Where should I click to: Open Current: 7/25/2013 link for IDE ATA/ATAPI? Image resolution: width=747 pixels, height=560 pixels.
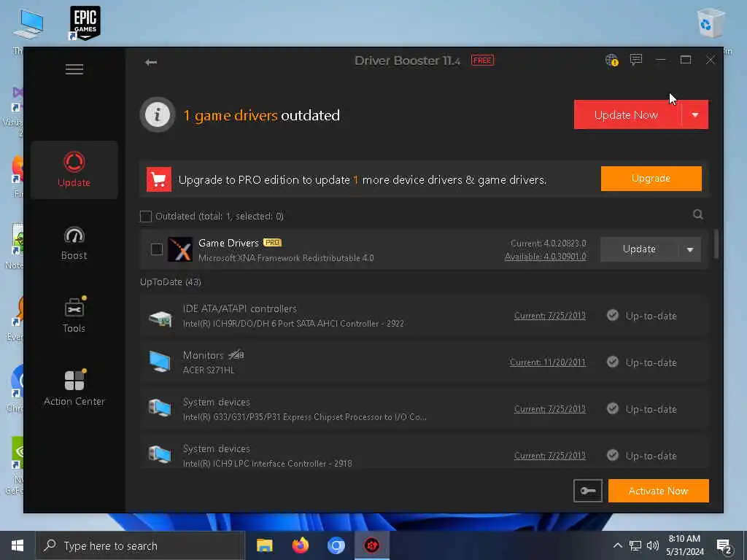click(550, 316)
